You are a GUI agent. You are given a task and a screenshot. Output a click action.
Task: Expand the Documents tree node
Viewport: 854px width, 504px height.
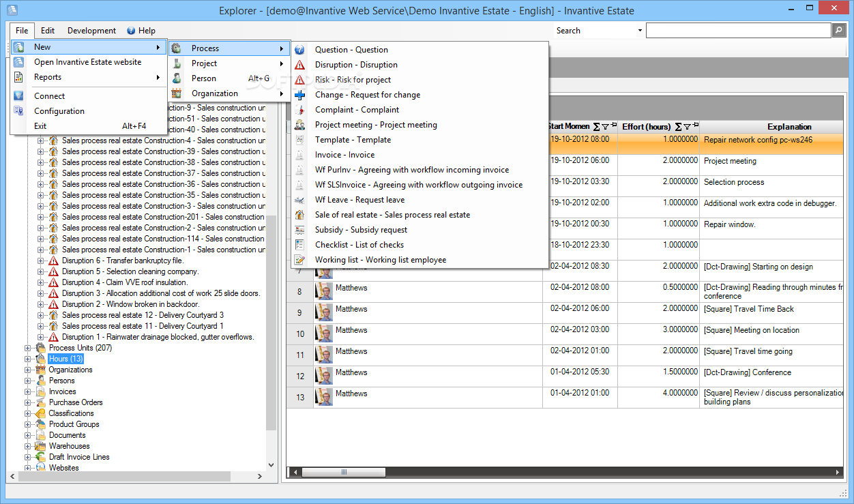pyautogui.click(x=28, y=435)
